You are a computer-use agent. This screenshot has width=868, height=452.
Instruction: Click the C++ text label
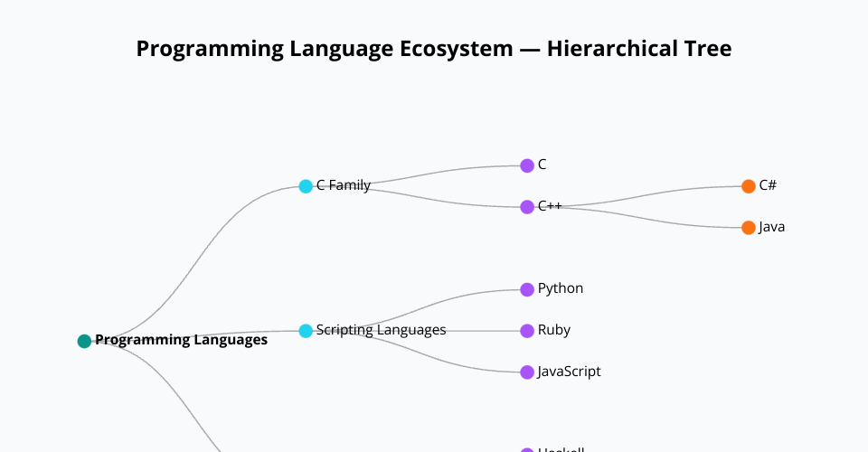tap(550, 206)
